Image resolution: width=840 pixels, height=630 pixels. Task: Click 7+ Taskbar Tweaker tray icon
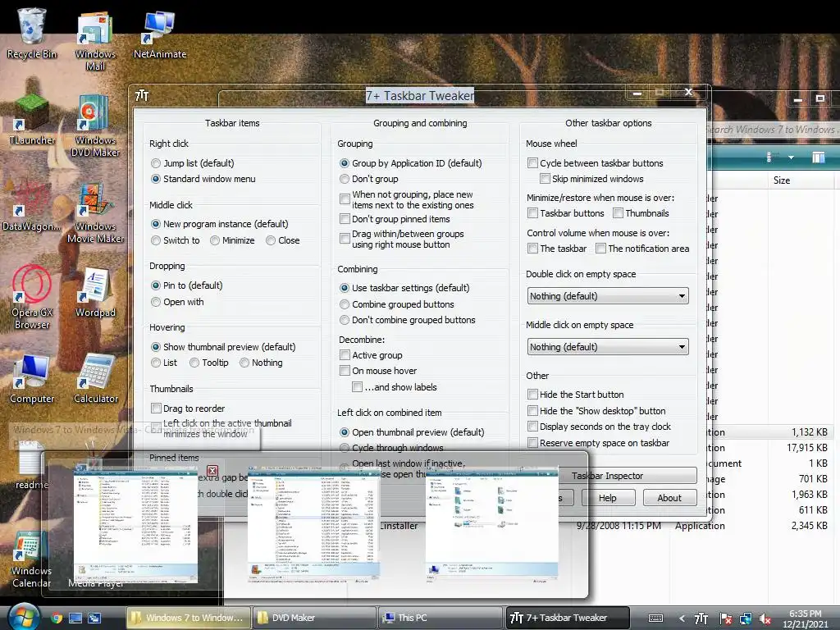coord(701,619)
